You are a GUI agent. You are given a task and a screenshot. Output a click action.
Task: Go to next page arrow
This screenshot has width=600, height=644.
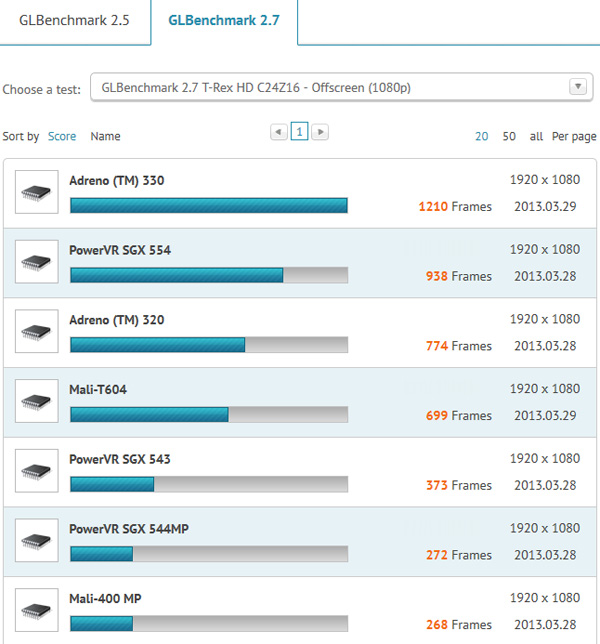320,132
